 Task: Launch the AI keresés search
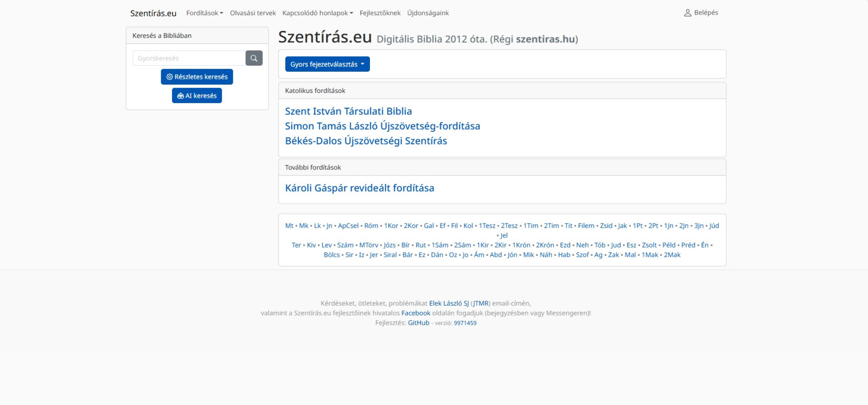click(197, 96)
